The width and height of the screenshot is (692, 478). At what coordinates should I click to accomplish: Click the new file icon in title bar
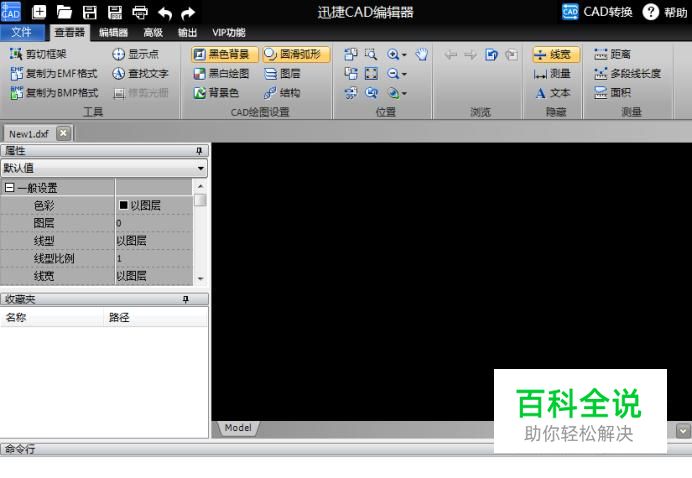[39, 12]
